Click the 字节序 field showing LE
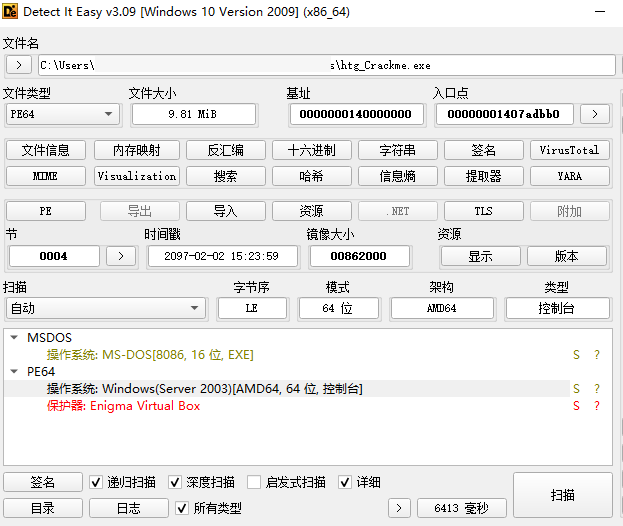 252,308
